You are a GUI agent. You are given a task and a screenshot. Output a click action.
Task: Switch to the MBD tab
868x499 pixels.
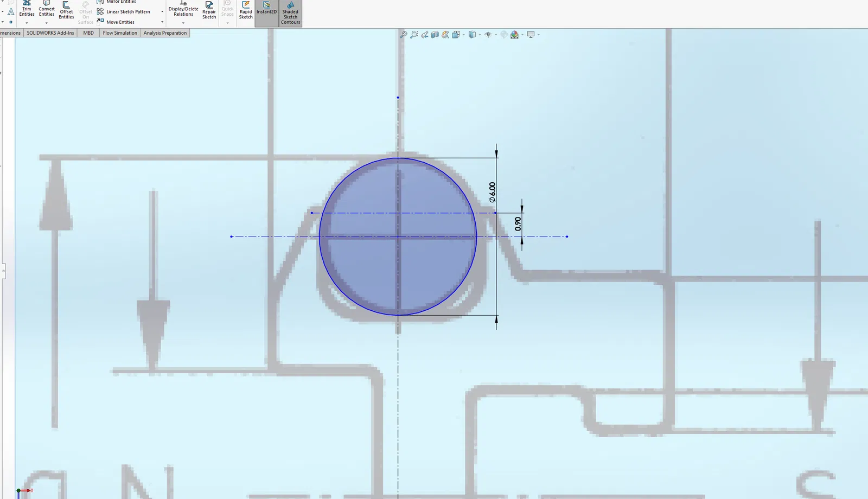(88, 33)
